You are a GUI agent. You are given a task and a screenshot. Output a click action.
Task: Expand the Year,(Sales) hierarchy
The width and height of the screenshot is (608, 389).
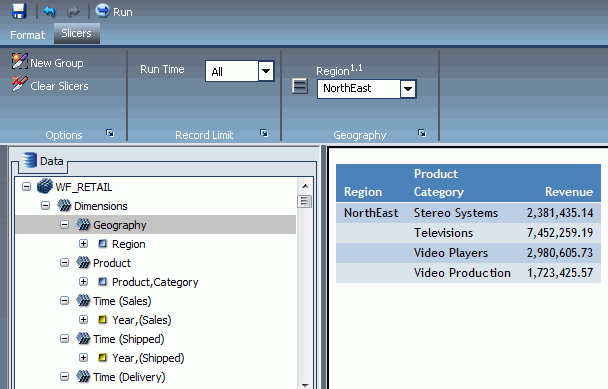click(83, 320)
